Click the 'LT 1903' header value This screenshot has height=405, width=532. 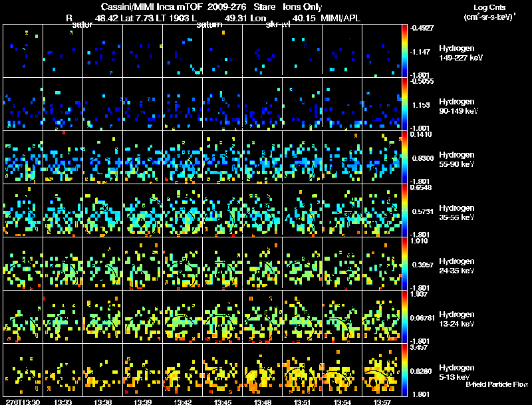point(174,18)
